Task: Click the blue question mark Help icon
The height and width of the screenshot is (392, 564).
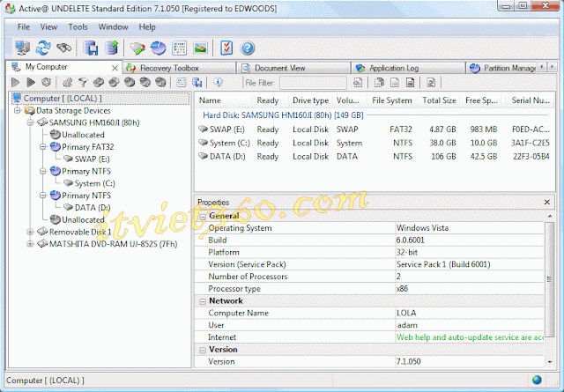Action: click(248, 48)
